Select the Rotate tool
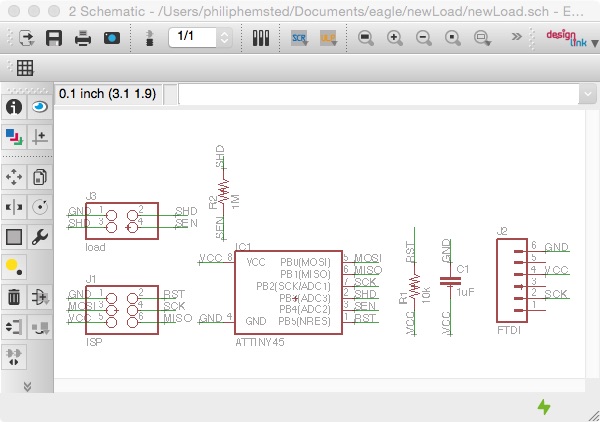 tap(40, 207)
